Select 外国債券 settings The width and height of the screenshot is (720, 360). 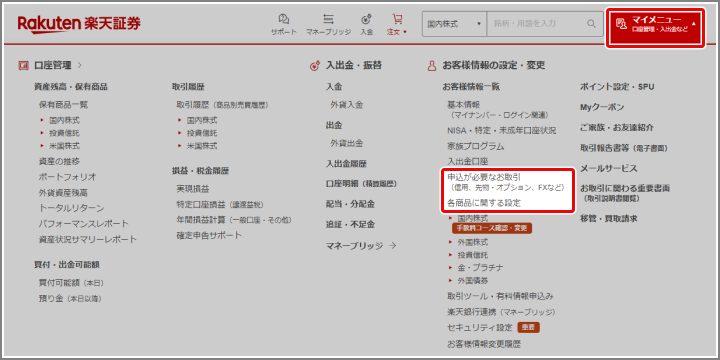click(473, 281)
